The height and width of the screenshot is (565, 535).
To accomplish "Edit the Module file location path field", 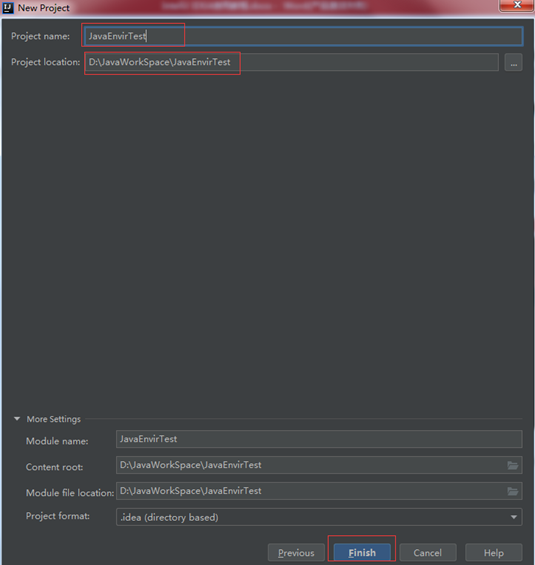I will click(319, 491).
